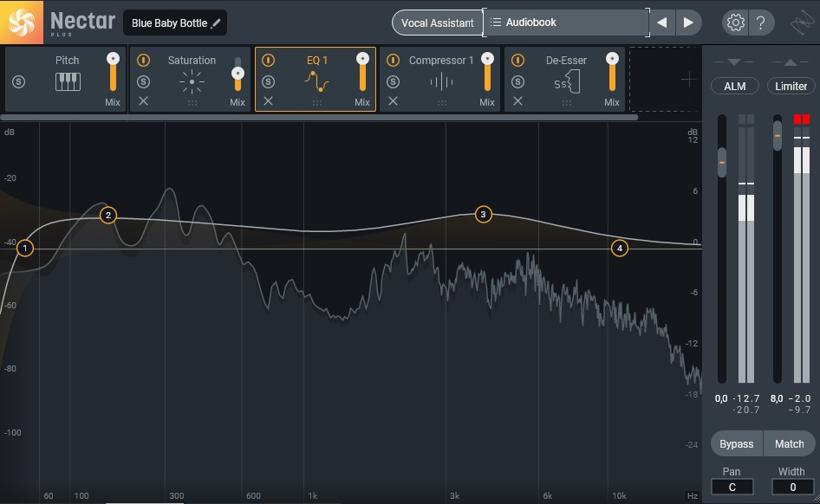Remove the Saturation module
Screen dimensions: 820x504
pos(143,101)
